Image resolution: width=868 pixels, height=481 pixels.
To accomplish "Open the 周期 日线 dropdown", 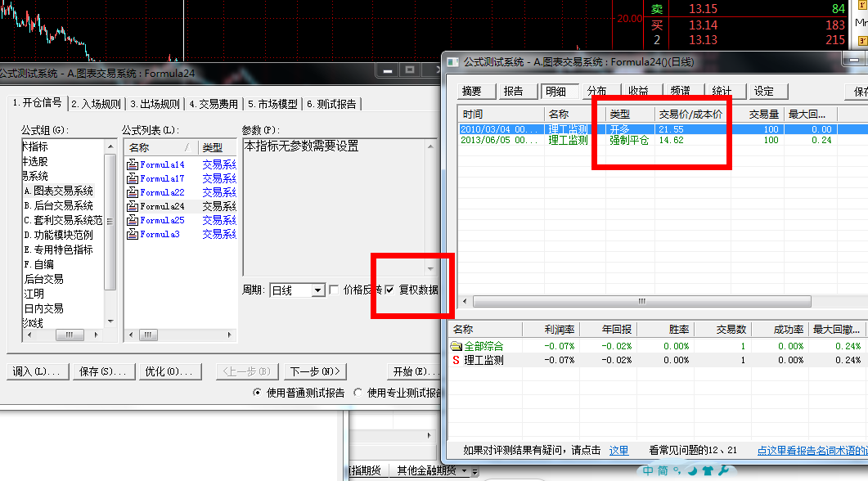I will 317,290.
